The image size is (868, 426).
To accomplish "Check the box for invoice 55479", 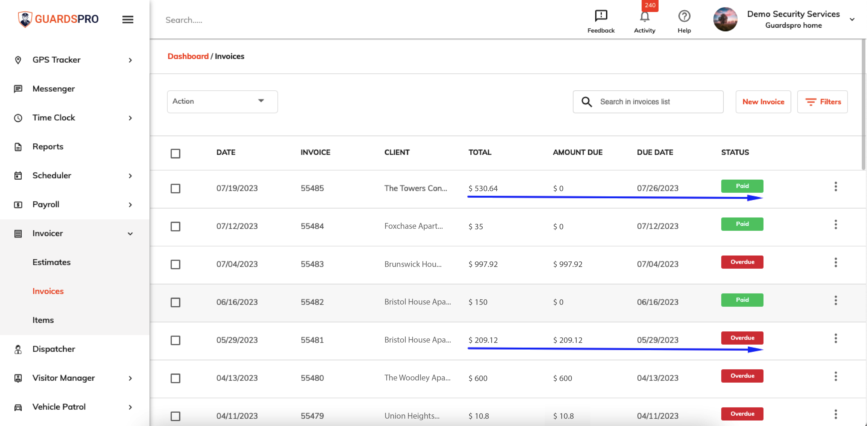I will (x=175, y=416).
